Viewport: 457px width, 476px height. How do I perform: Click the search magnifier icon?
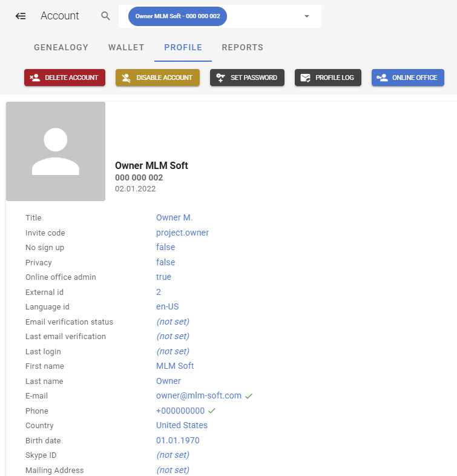(x=106, y=16)
